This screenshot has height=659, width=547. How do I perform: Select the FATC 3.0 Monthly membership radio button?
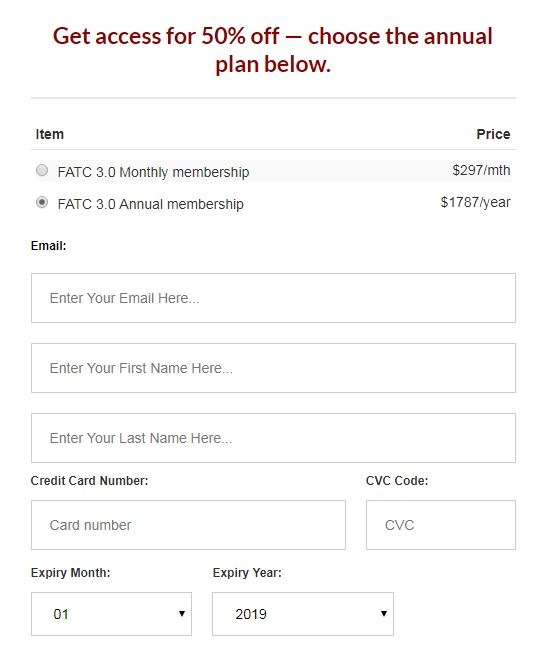42,170
